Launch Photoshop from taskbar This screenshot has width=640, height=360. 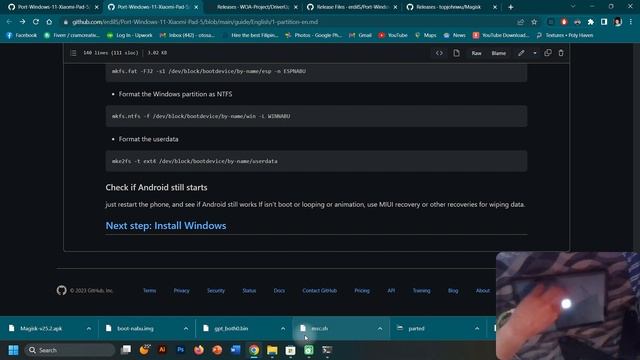click(180, 350)
